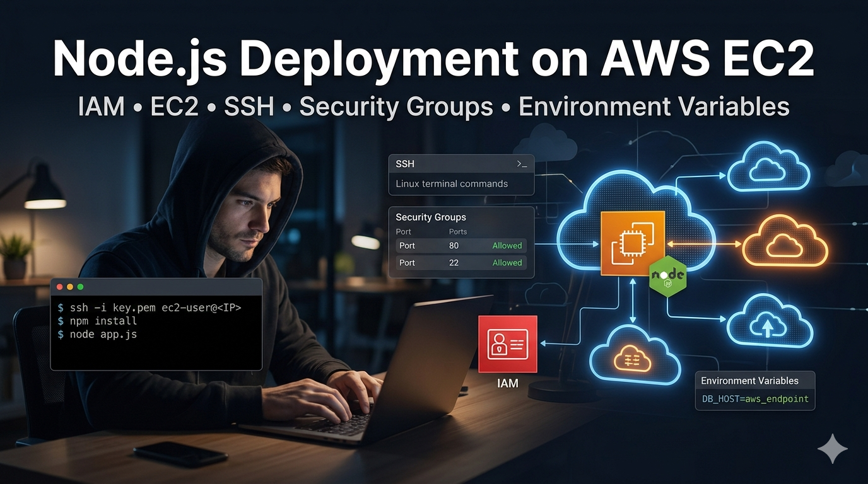Click the "node app.js" command line

coord(97,334)
